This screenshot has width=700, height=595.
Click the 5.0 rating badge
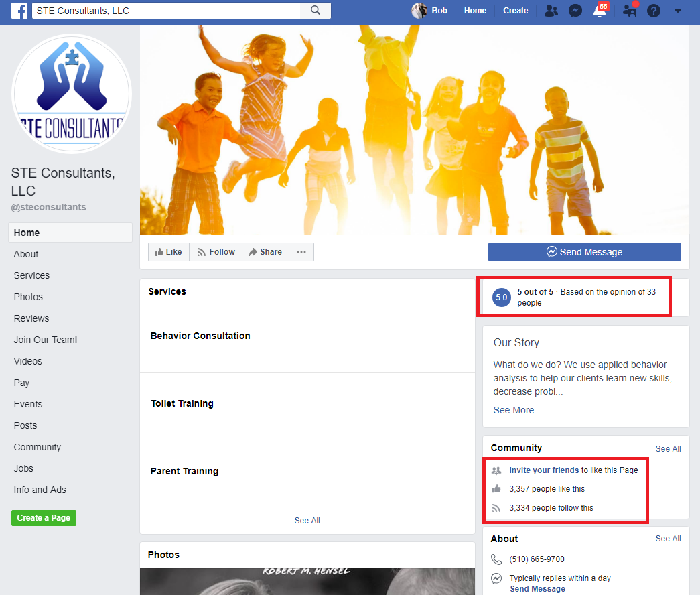pyautogui.click(x=501, y=297)
